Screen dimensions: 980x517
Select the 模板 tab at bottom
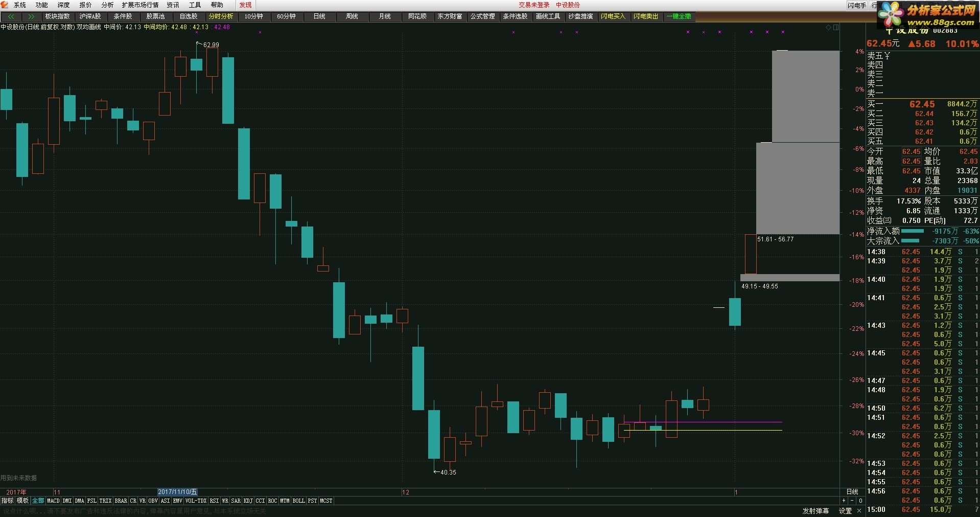[22, 501]
